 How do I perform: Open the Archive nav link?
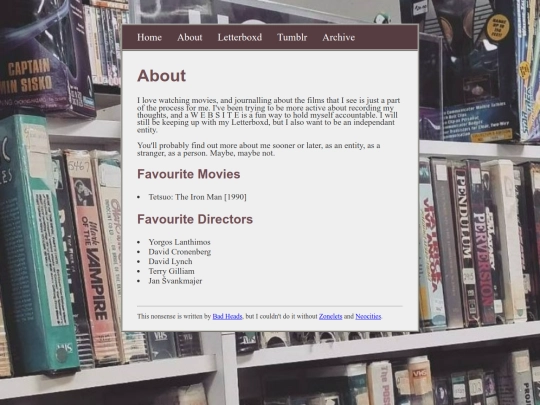point(339,37)
